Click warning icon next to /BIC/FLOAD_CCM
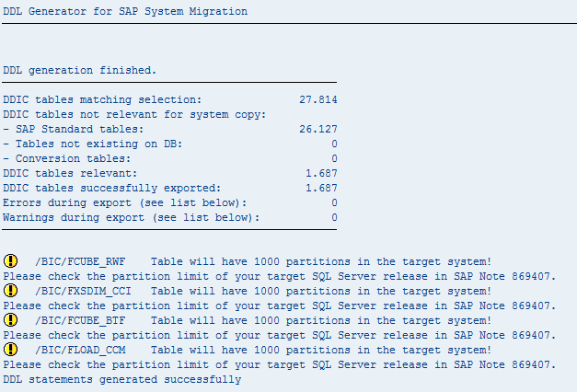 tap(10, 350)
